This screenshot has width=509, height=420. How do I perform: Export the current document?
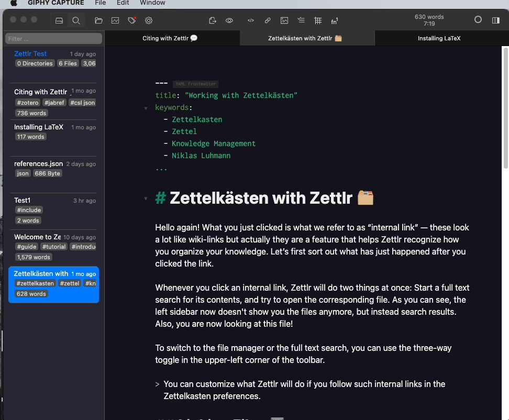(213, 20)
